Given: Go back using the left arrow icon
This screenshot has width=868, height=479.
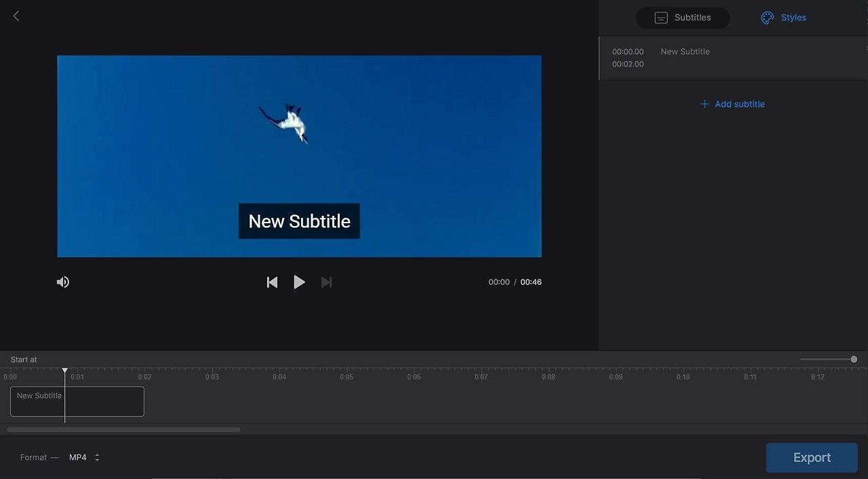Looking at the screenshot, I should [x=16, y=16].
